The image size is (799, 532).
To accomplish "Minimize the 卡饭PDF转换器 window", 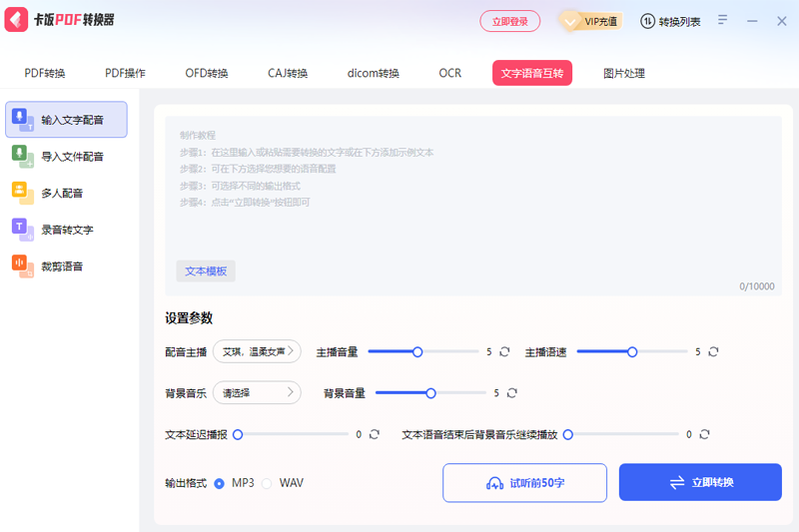I will click(x=752, y=21).
